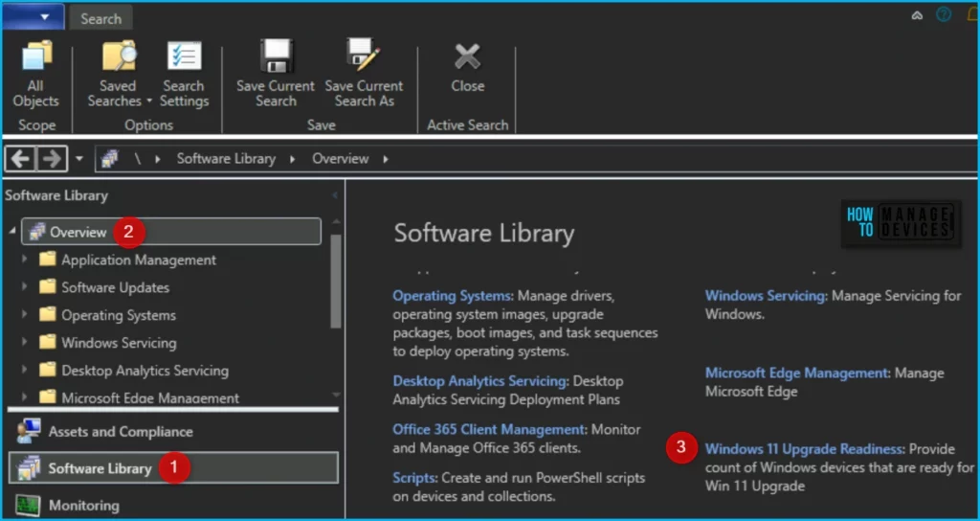Open dropdown arrow after root backslash breadcrumb

pos(157,159)
